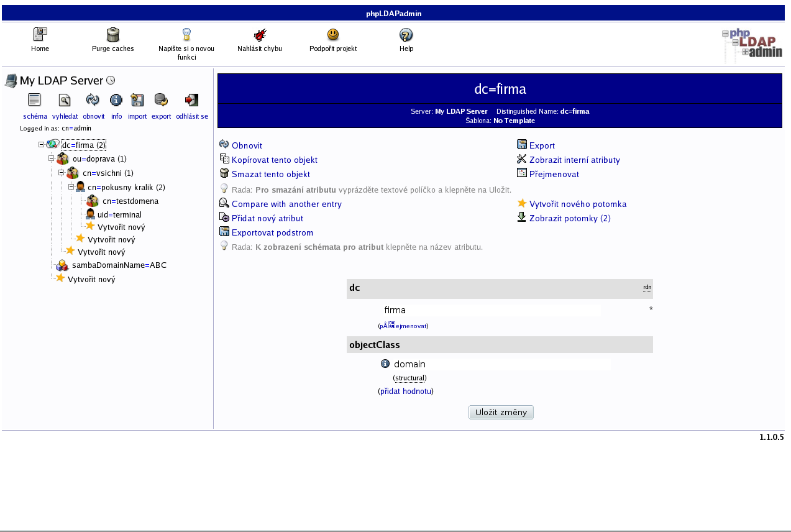Select dc=firma (2) in the tree
Screen dimensions: 791x532
[84, 145]
